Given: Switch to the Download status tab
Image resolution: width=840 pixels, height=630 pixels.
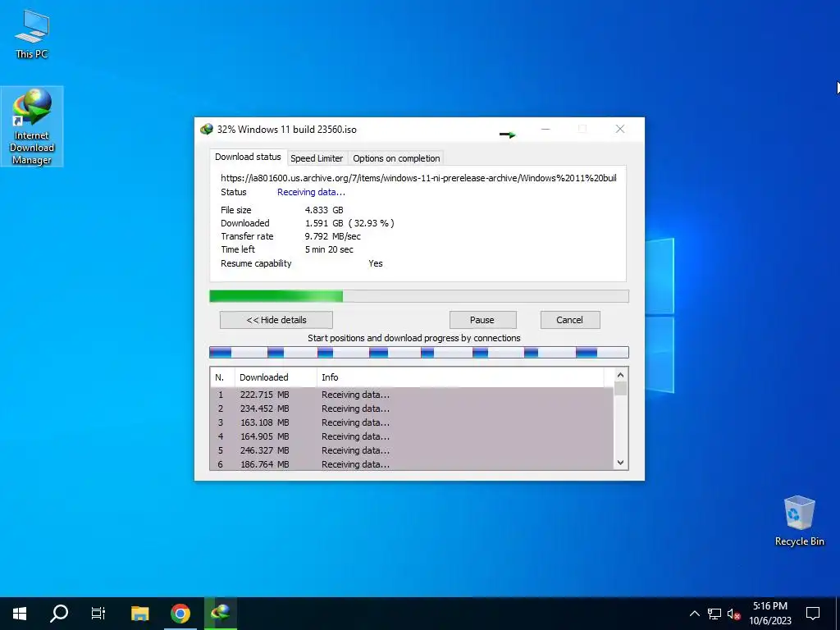Looking at the screenshot, I should 248,157.
